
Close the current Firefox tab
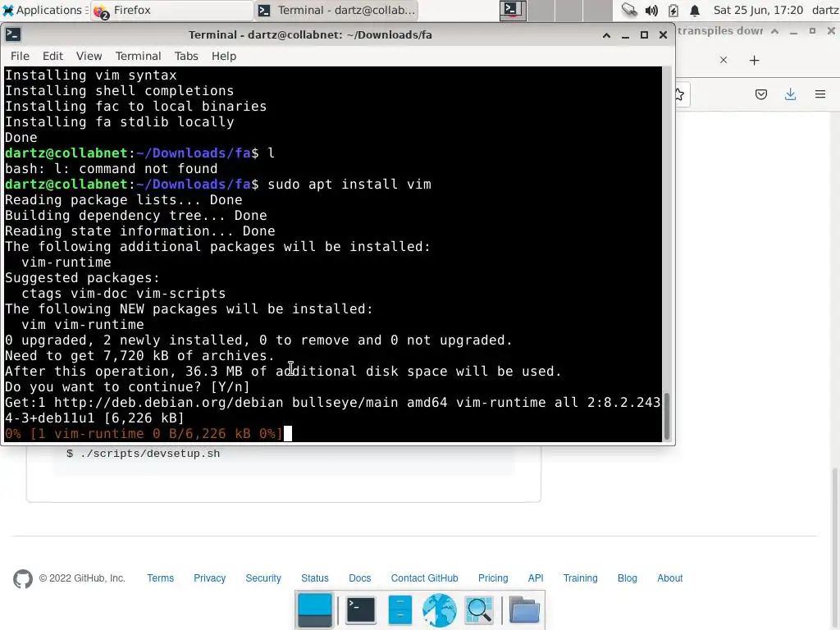(x=724, y=60)
